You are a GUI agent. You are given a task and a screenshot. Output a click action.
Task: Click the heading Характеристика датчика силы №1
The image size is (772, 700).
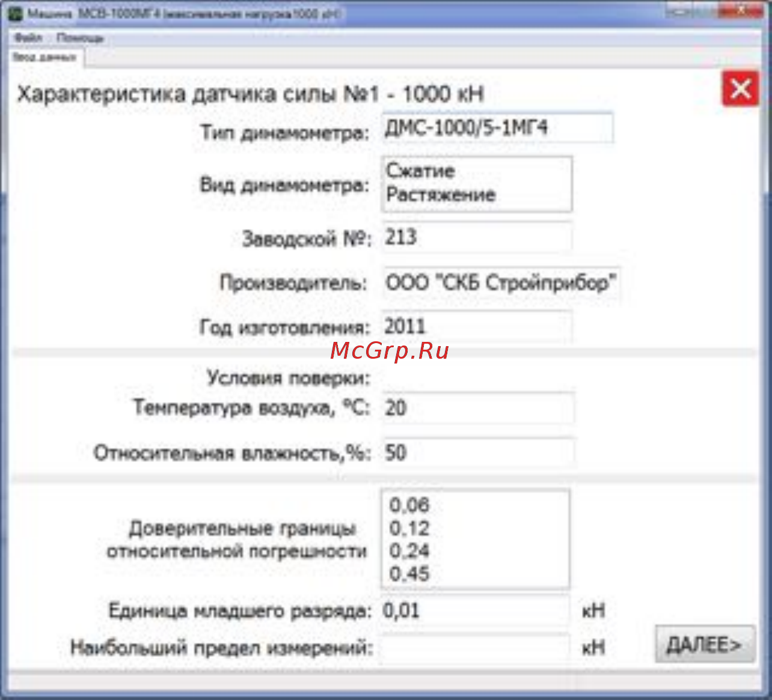250,94
